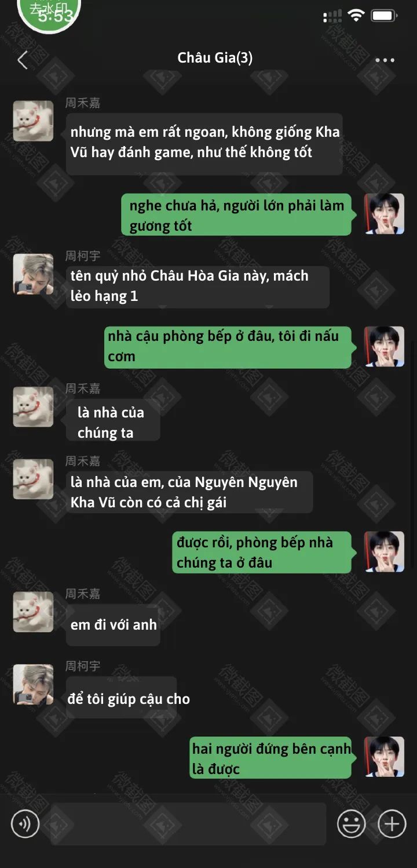Tap cat avatar beside 'em đi với anh'
This screenshot has height=868, width=417.
click(x=33, y=612)
